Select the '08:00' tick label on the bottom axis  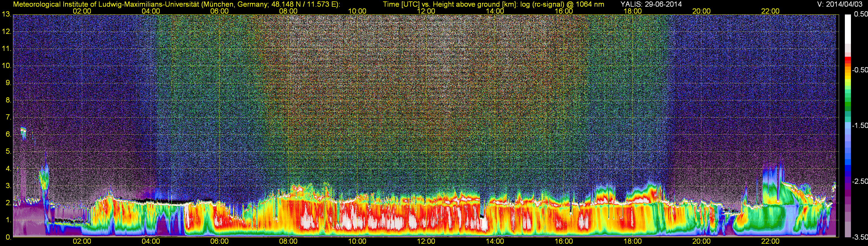(x=288, y=241)
